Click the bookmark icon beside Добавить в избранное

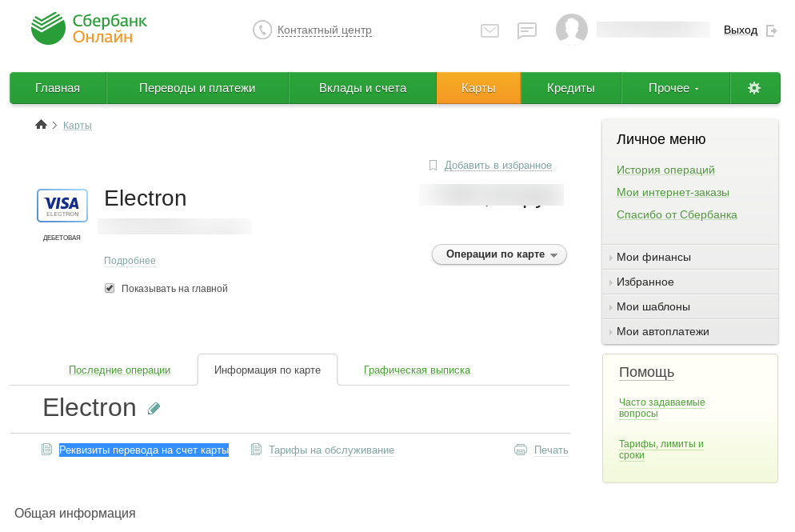(433, 166)
